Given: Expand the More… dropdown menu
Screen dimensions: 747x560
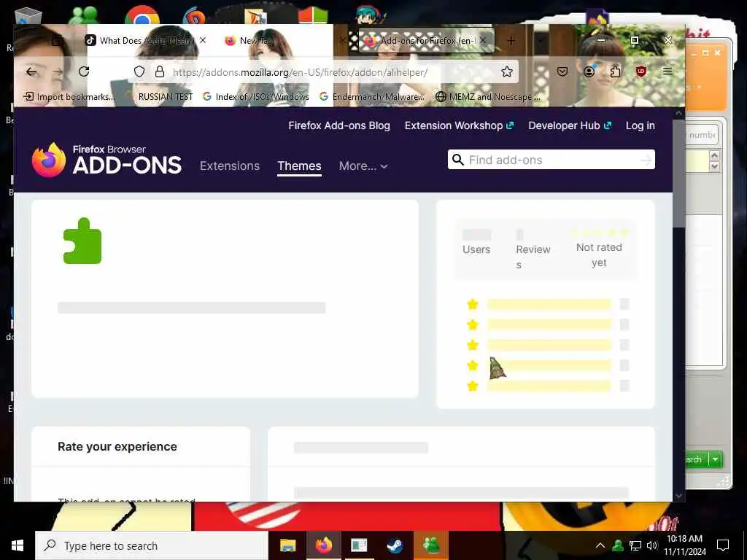Looking at the screenshot, I should 363,166.
